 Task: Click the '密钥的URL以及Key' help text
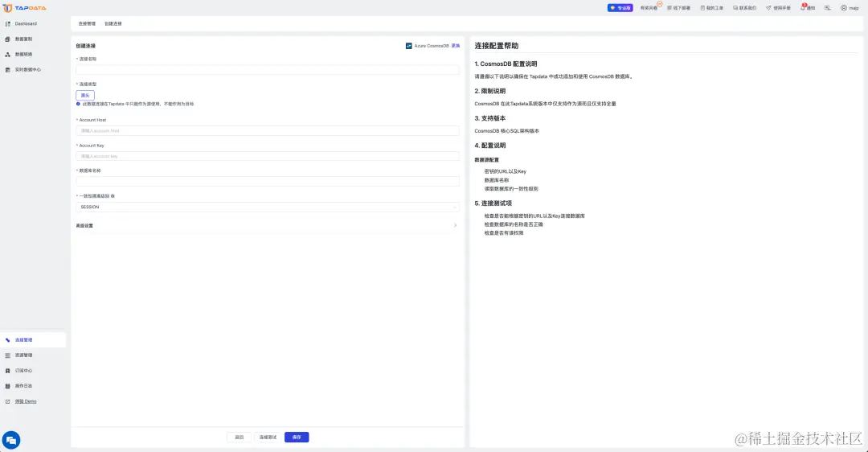point(506,172)
